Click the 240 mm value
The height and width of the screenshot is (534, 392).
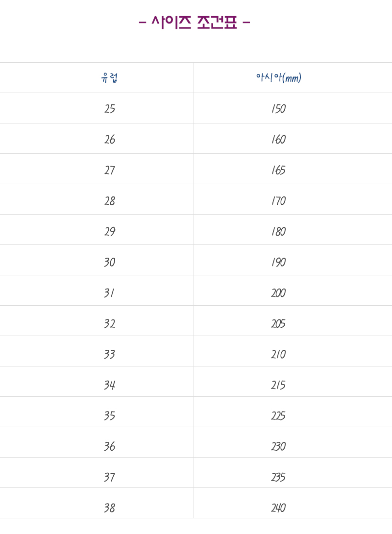coord(279,508)
